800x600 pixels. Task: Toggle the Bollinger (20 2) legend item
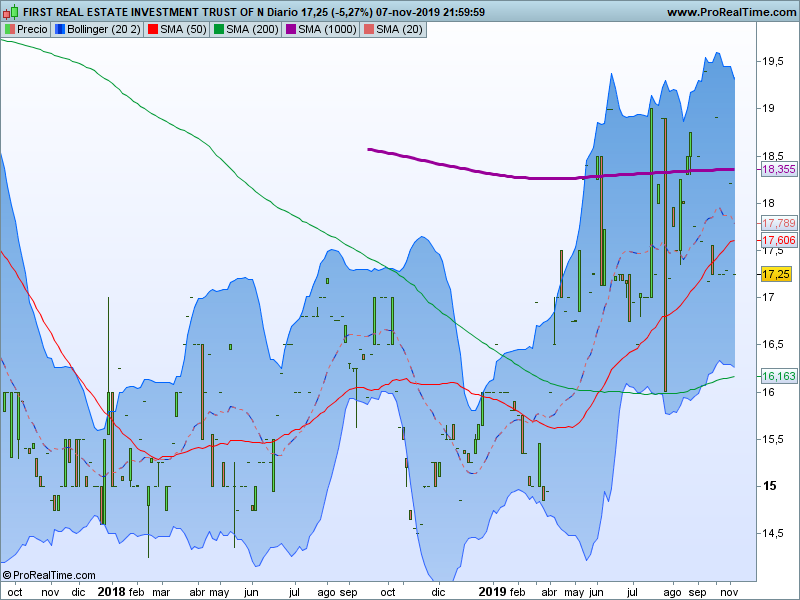click(x=97, y=30)
